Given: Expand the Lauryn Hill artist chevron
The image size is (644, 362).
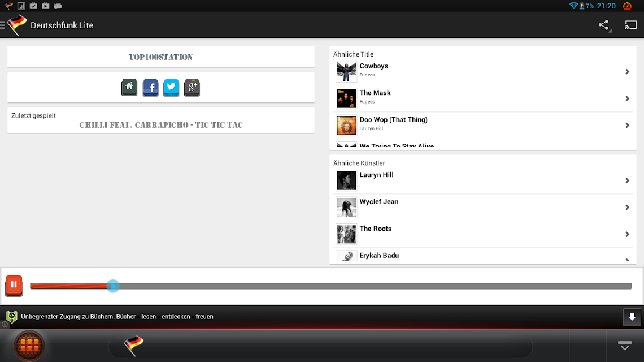Looking at the screenshot, I should click(x=627, y=180).
